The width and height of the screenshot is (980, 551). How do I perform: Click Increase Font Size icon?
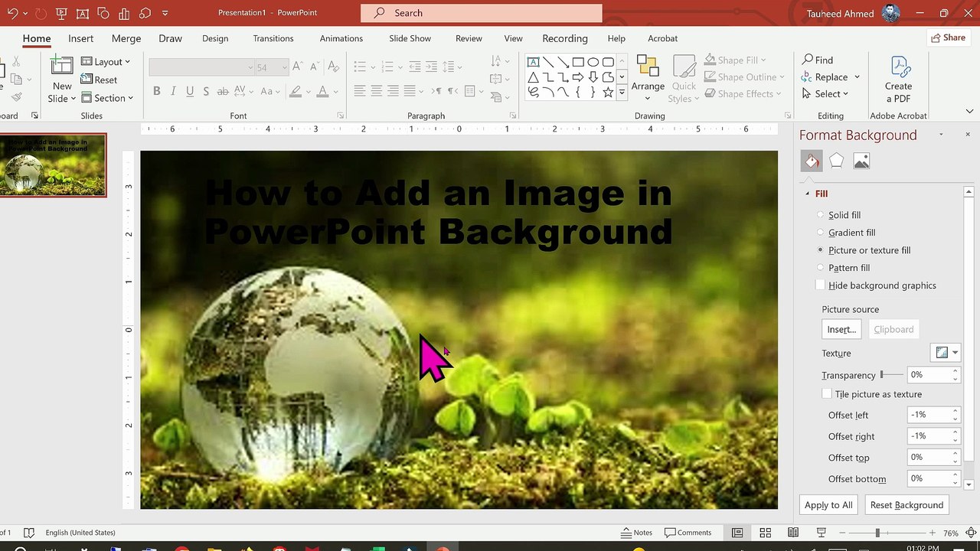click(297, 67)
